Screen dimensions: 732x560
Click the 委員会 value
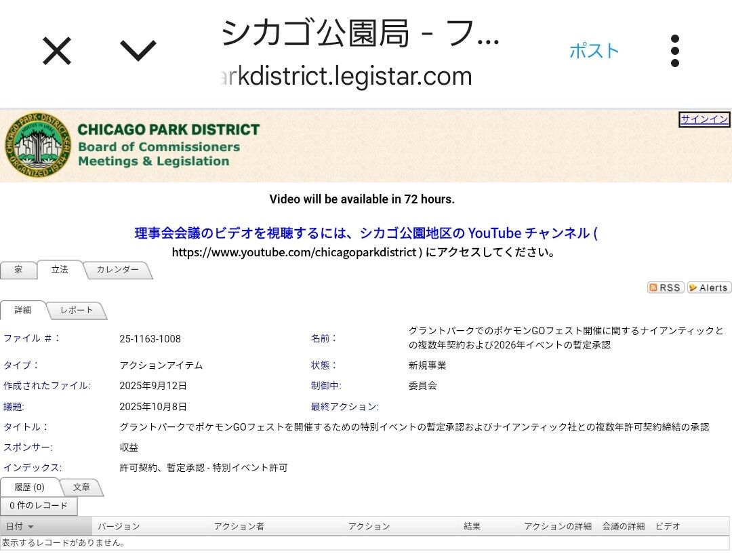click(x=422, y=386)
